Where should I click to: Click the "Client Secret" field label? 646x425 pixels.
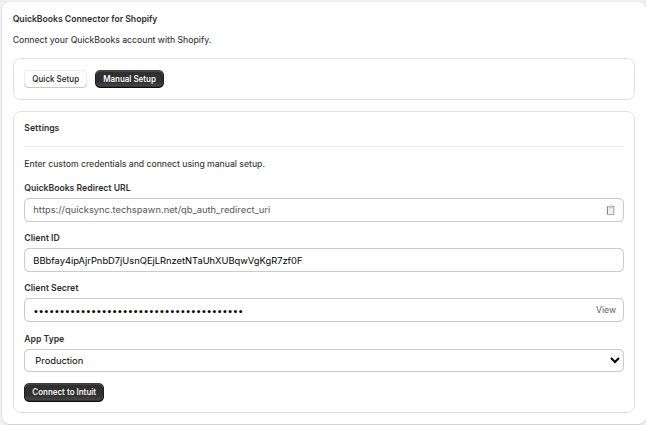(51, 288)
